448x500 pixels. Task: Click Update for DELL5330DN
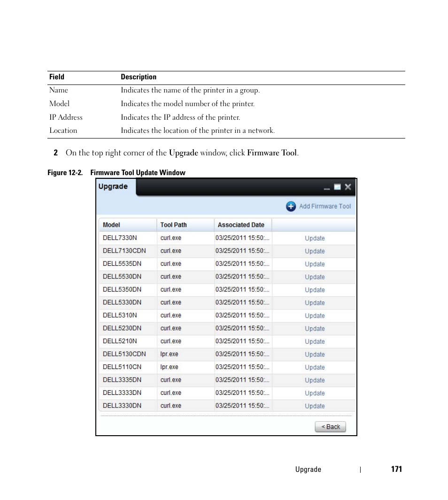coord(314,303)
